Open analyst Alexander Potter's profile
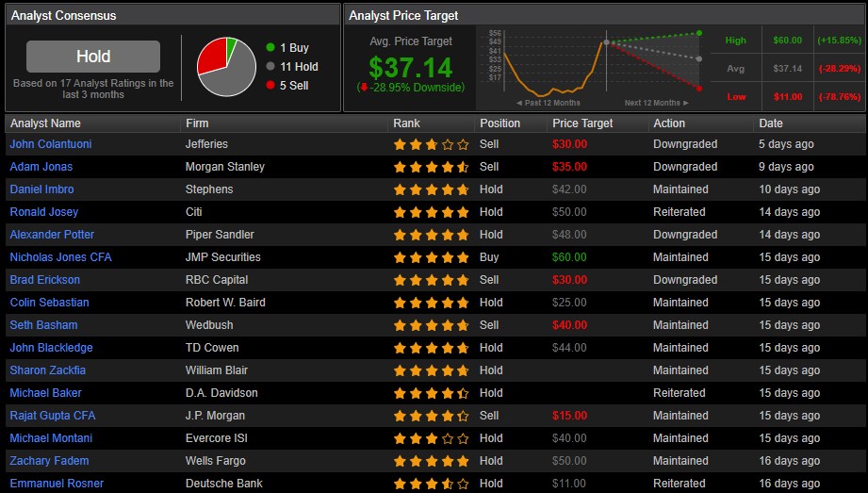 (x=52, y=235)
